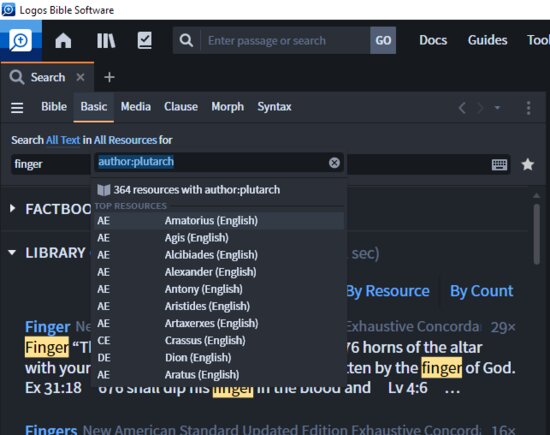The width and height of the screenshot is (550, 435).
Task: Go forward with the right chevron
Action: coord(479,108)
